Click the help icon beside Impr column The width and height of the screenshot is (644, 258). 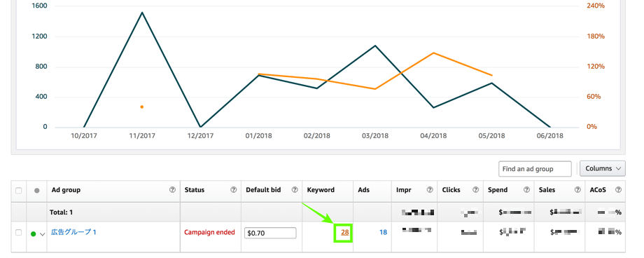pos(430,190)
